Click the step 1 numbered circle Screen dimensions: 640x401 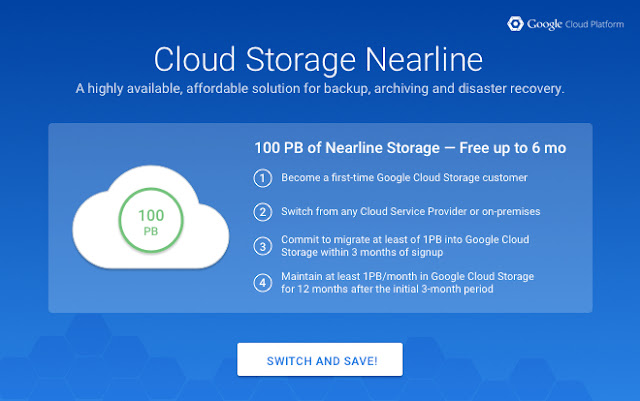point(263,179)
